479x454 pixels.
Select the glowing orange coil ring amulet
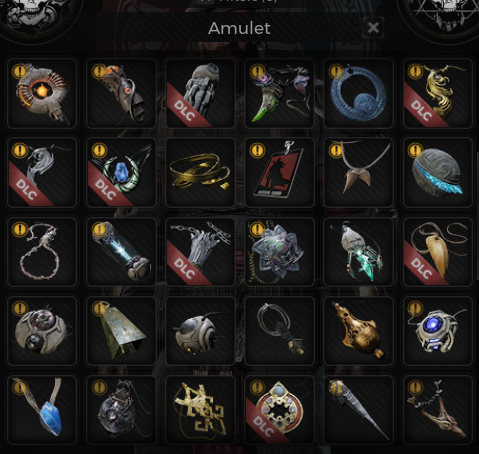42,93
